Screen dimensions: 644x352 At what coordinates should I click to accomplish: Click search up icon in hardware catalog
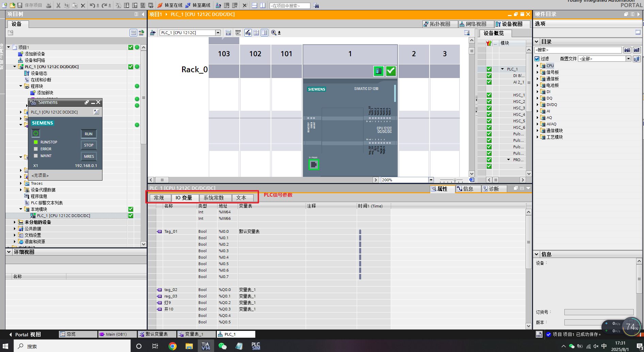[x=637, y=50]
